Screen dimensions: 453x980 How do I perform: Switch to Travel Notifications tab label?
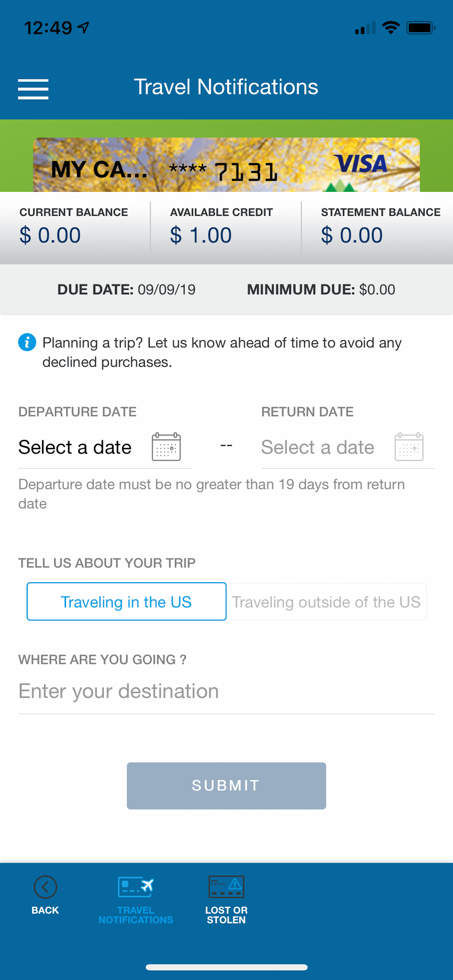pos(136,915)
